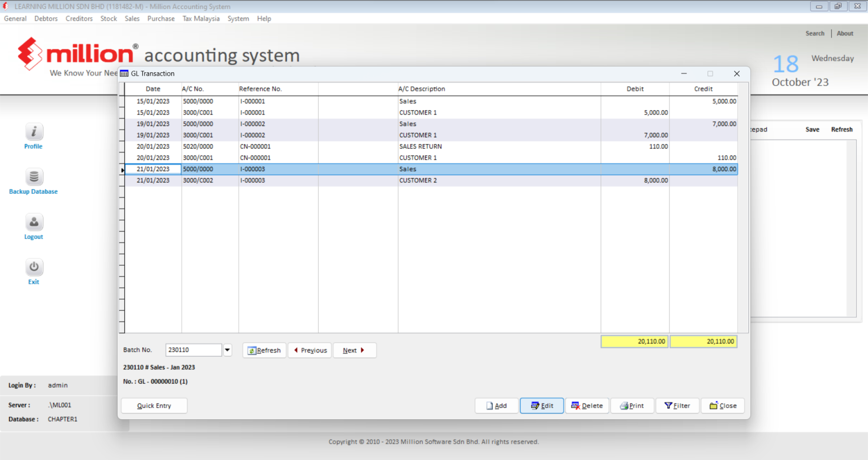Expand the Batch No. dropdown

pos(227,349)
